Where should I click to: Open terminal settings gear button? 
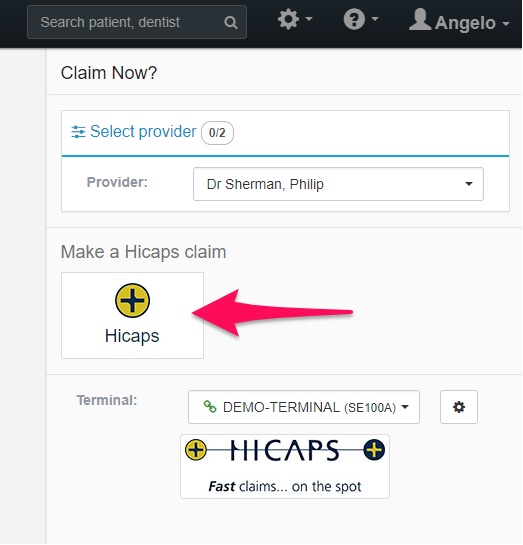[459, 407]
